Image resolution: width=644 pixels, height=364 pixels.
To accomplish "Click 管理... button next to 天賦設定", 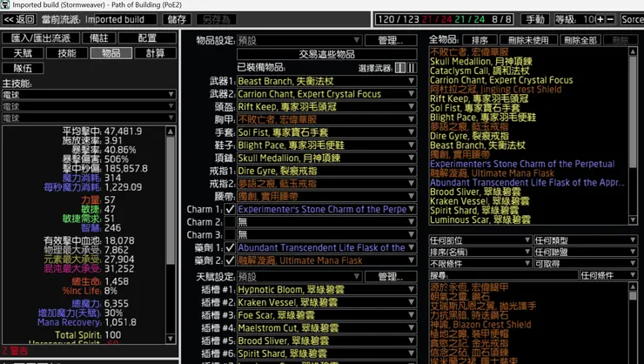I will pos(391,277).
